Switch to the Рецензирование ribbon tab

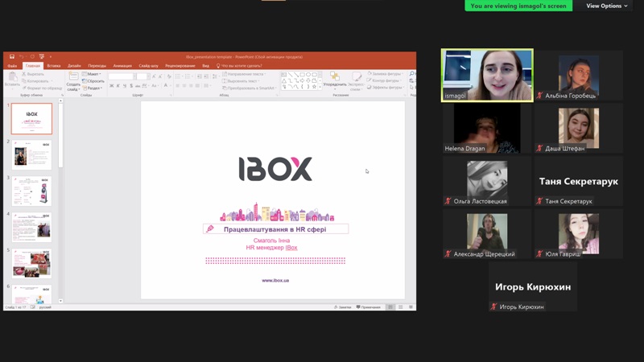coord(180,66)
